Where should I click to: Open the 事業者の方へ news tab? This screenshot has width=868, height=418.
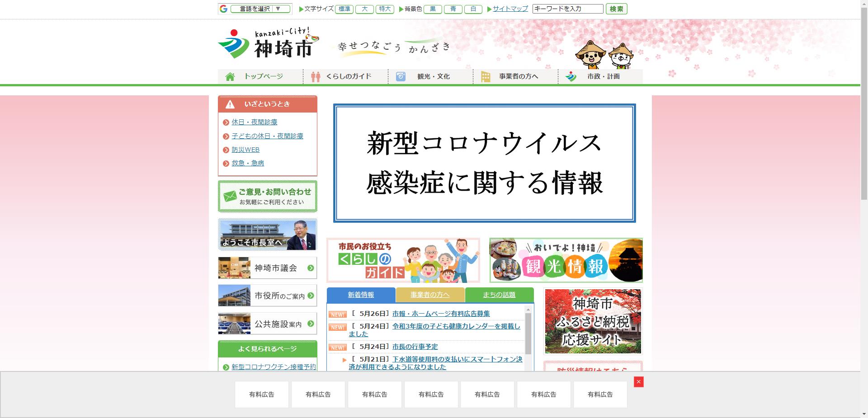tap(429, 294)
